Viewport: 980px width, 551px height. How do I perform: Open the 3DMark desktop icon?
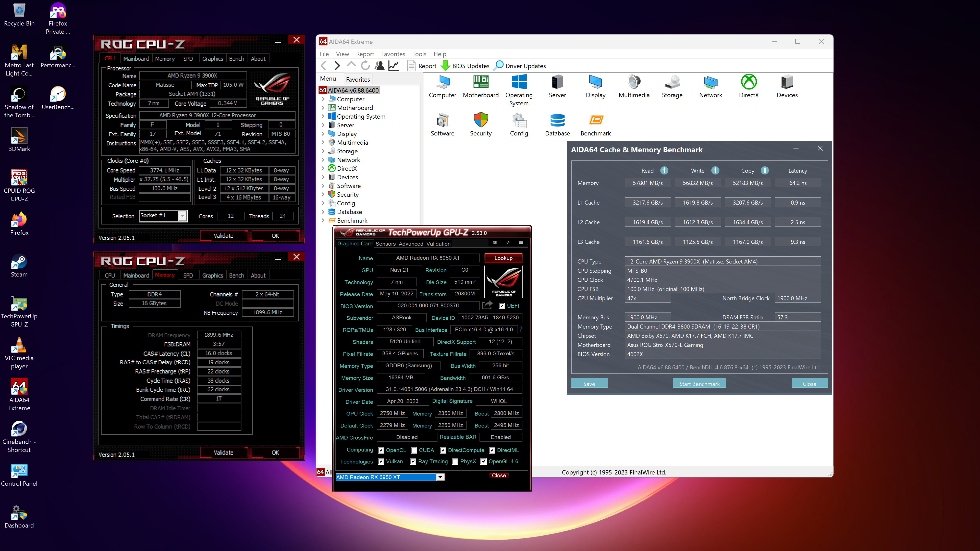pos(19,140)
